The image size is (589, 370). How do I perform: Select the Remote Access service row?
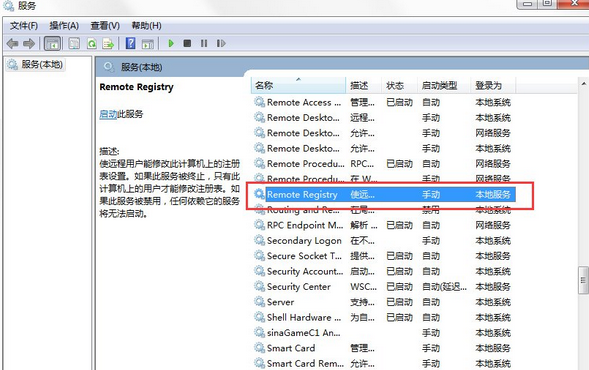(x=384, y=102)
